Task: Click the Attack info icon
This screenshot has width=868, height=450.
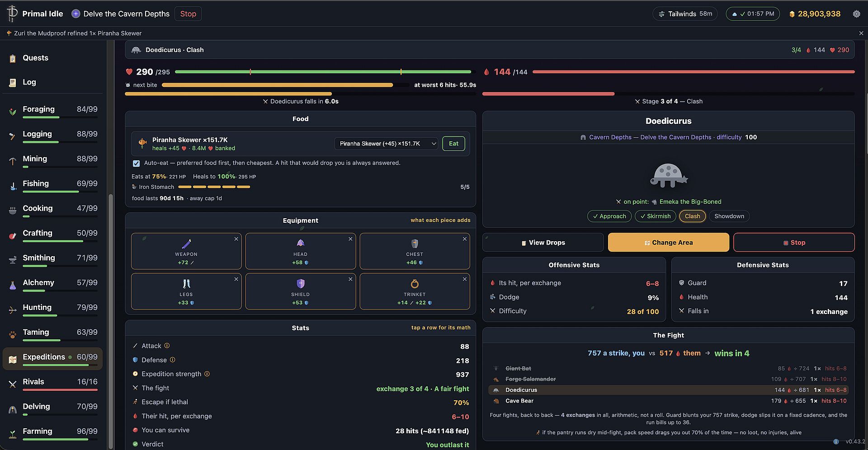Action: coord(167,346)
